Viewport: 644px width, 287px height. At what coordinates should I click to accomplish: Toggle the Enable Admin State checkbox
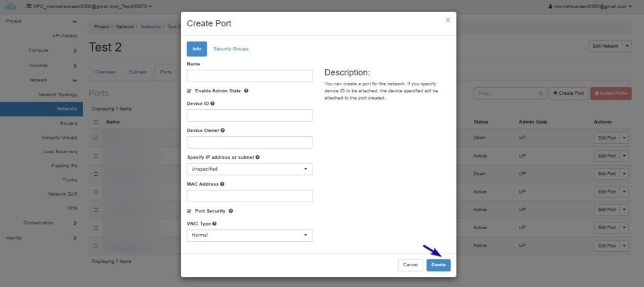(189, 90)
